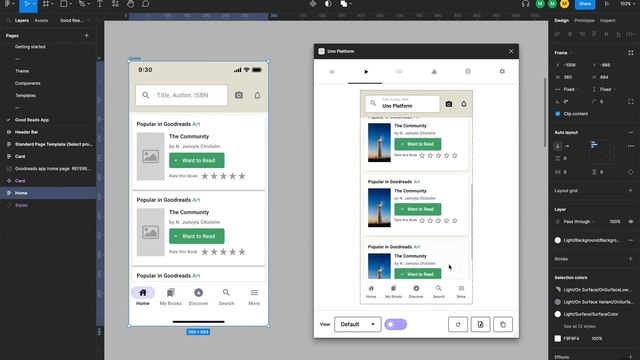The image size is (640, 360).
Task: Click the refresh button in Uno plugin
Action: pyautogui.click(x=458, y=324)
